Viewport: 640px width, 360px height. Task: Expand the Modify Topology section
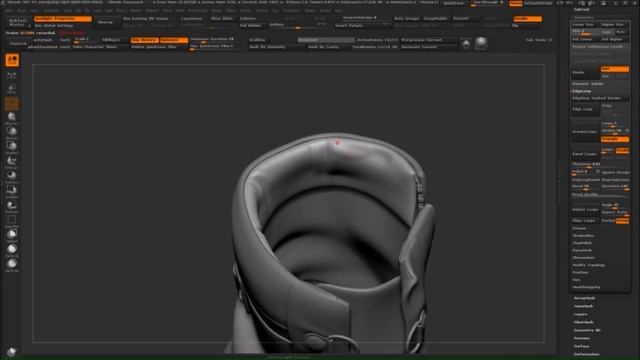tap(589, 265)
